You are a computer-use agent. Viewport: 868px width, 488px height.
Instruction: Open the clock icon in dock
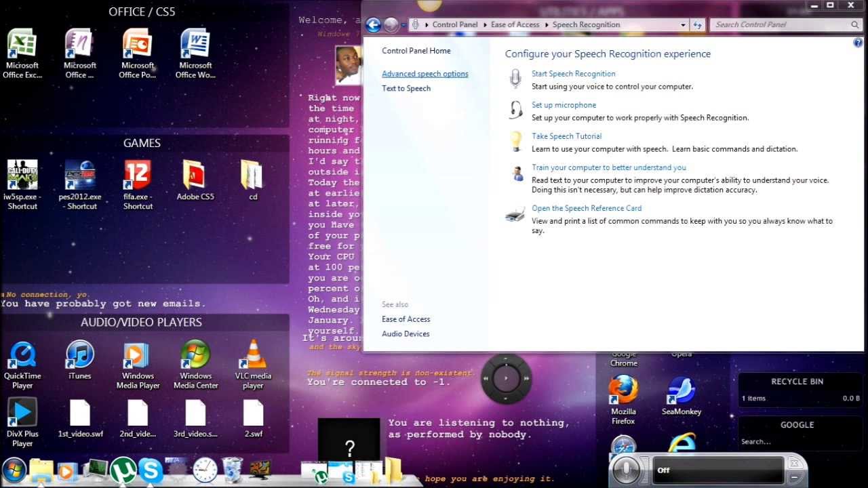tap(205, 470)
